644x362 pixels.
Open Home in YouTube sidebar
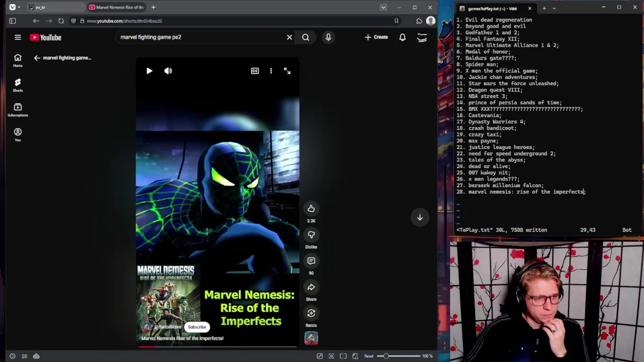[x=18, y=60]
